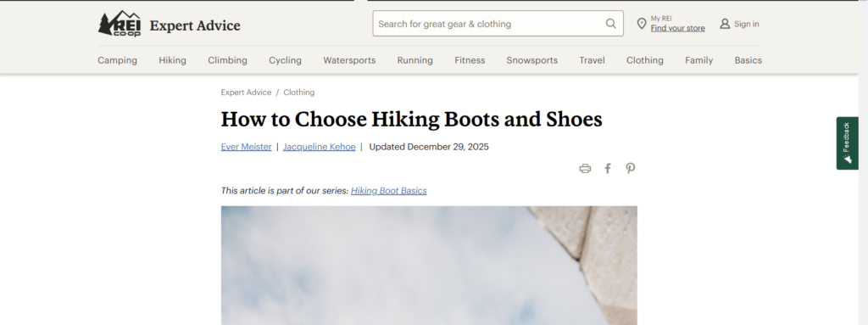The image size is (868, 325).
Task: Open the Basics menu
Action: [x=748, y=60]
